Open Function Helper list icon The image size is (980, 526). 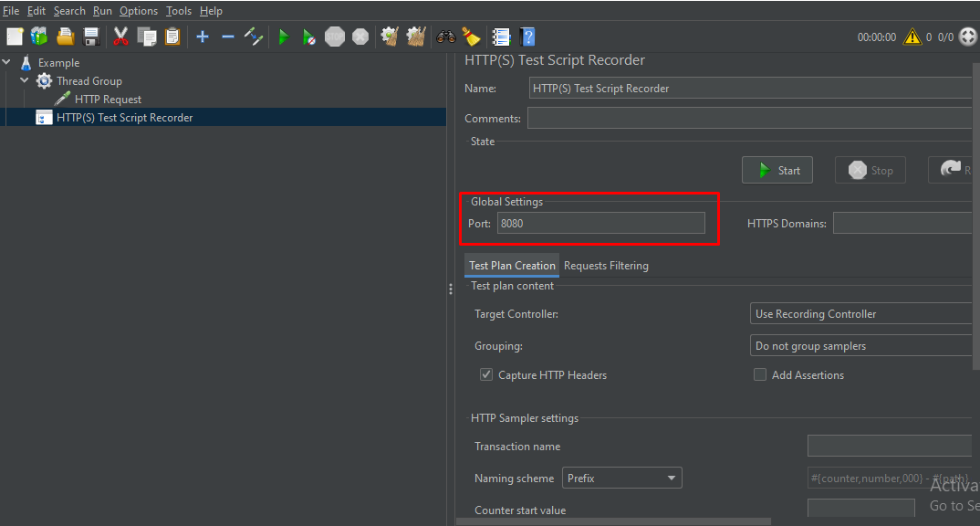click(501, 37)
